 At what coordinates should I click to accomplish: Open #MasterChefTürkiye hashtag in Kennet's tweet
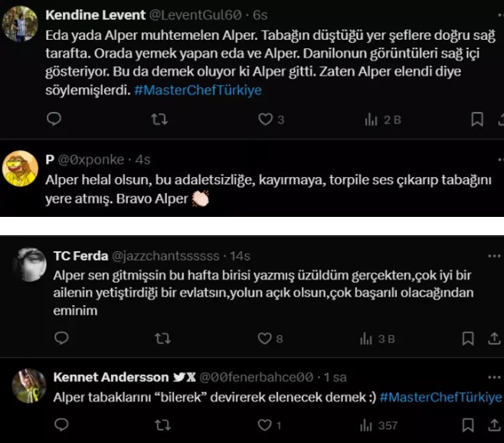(x=440, y=396)
